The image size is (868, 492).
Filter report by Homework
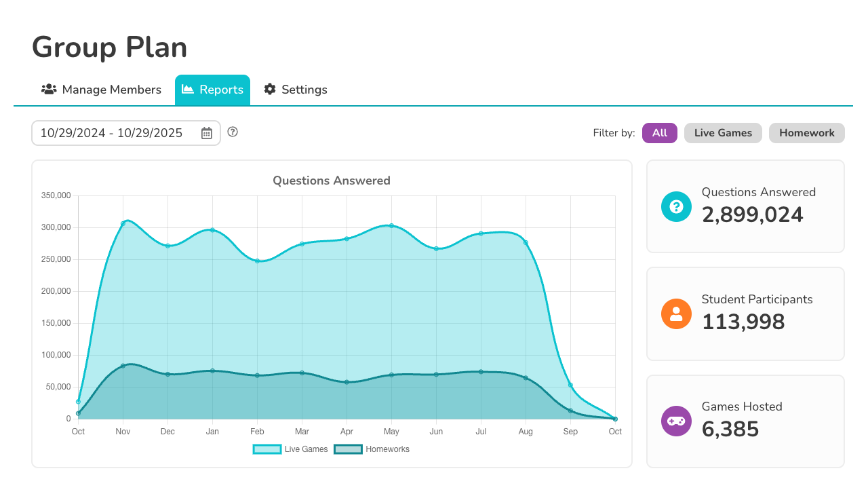pyautogui.click(x=806, y=133)
